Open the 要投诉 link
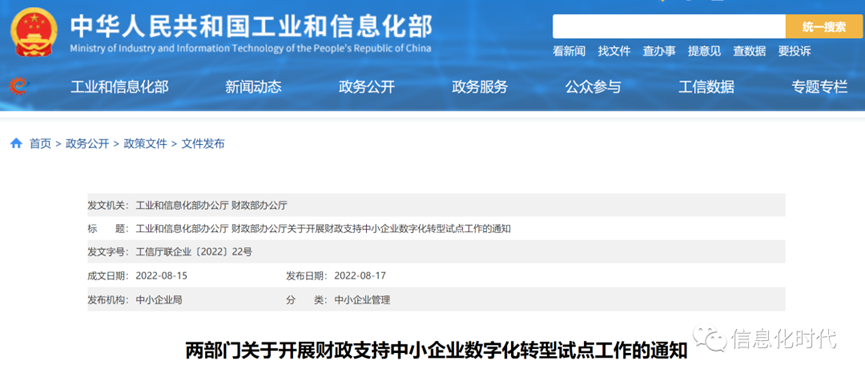This screenshot has height=377, width=865. 794,51
